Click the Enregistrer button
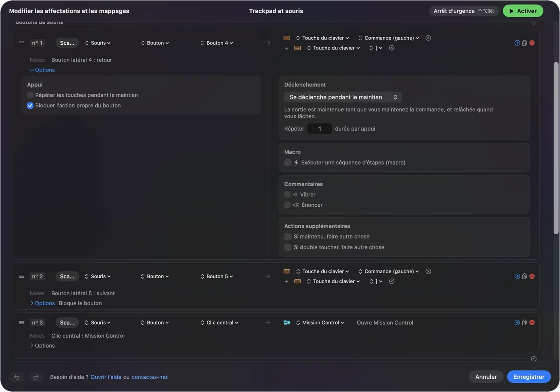The width and height of the screenshot is (560, 392). coord(529,377)
